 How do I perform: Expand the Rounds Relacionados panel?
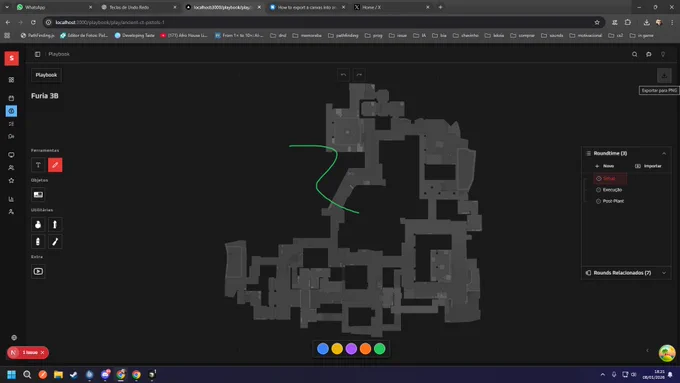[664, 273]
